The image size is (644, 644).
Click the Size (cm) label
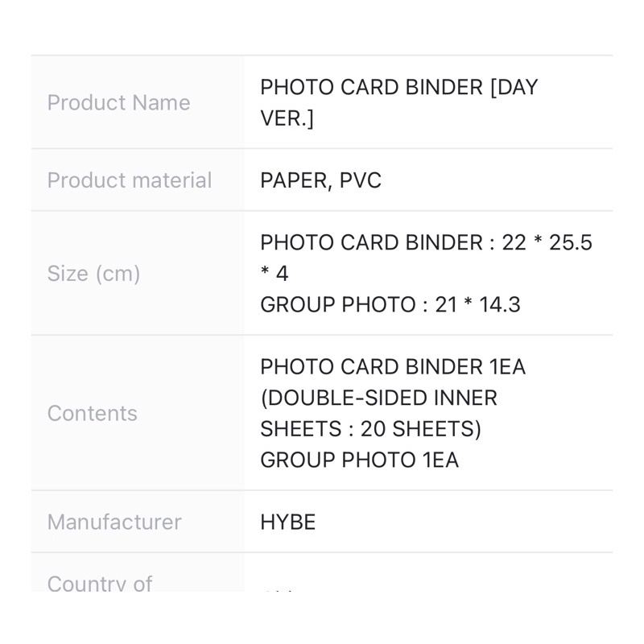pos(93,274)
